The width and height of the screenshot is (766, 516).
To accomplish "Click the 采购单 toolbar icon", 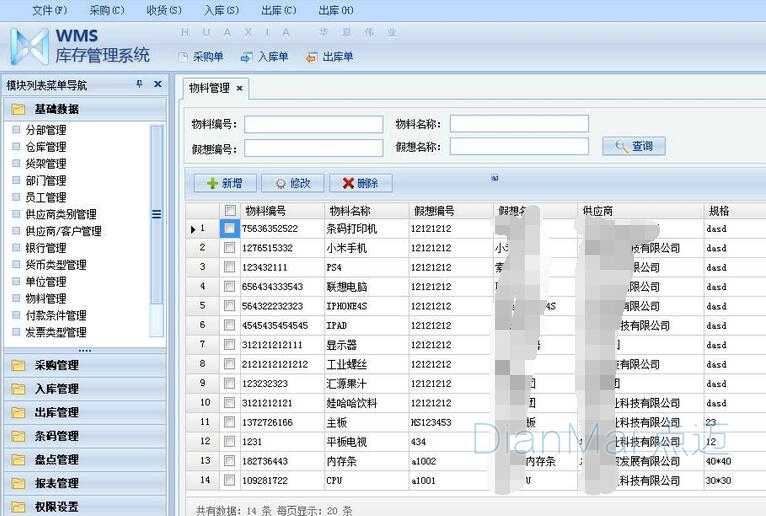I will (183, 57).
